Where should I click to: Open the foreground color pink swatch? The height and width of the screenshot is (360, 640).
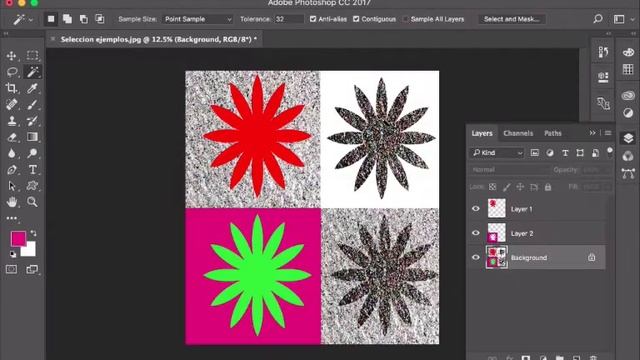(18, 239)
